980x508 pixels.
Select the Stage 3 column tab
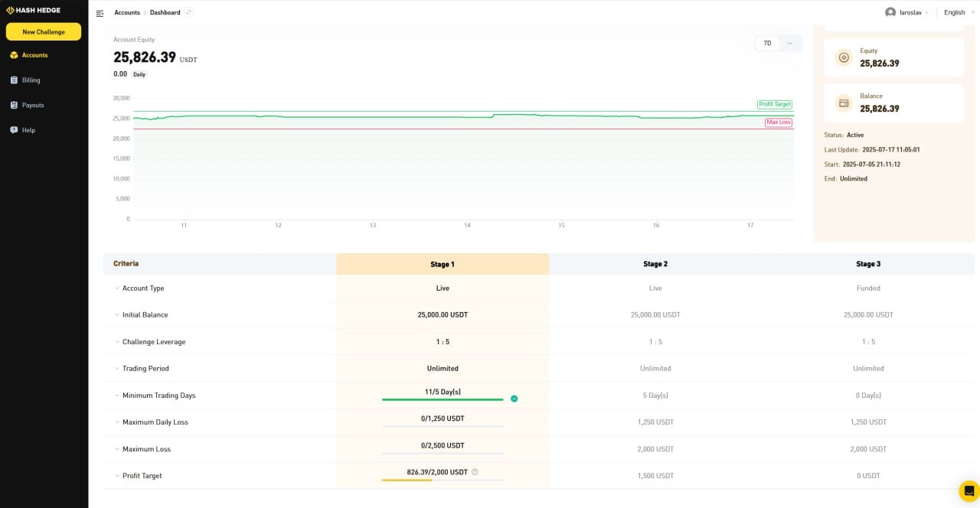click(868, 264)
